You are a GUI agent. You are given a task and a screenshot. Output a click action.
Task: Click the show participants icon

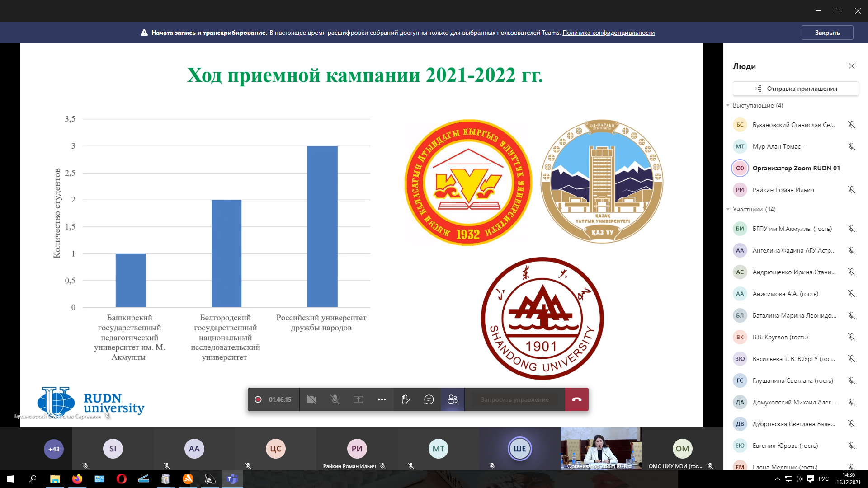coord(453,399)
